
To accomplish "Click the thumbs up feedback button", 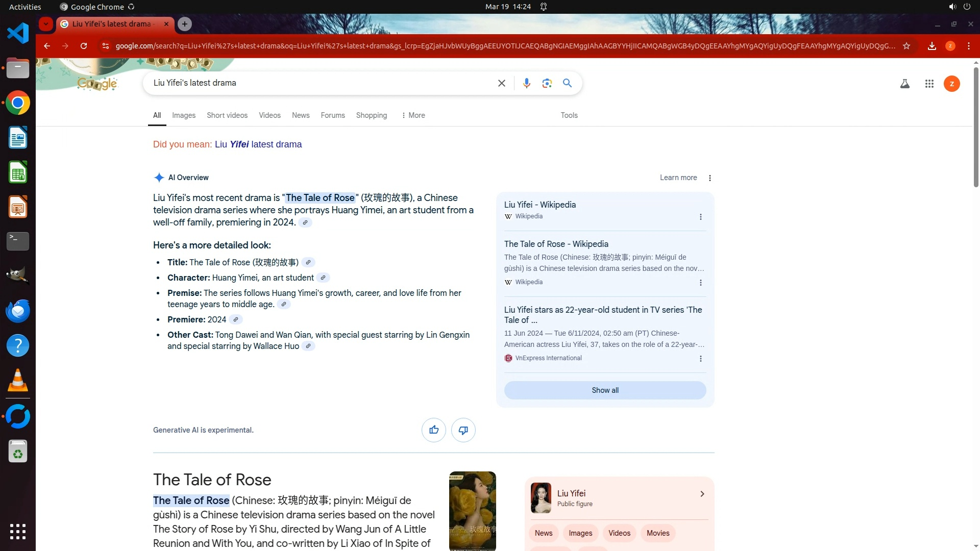I will (x=433, y=430).
